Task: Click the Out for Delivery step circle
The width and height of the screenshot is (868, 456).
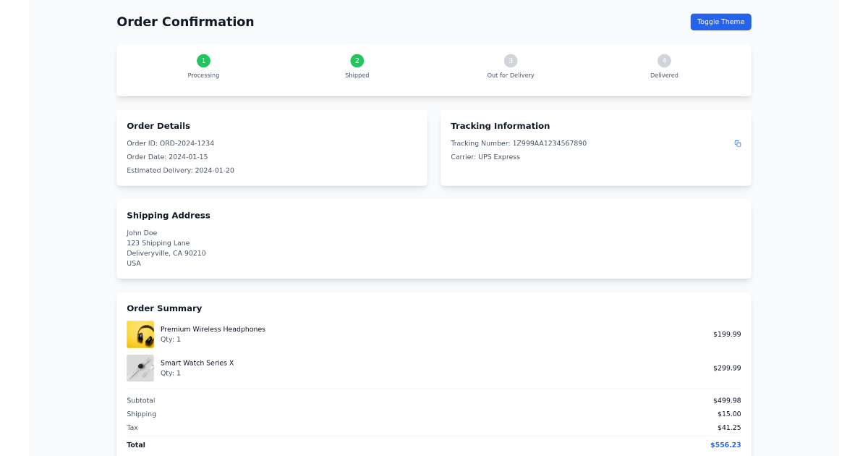Action: coord(511,61)
